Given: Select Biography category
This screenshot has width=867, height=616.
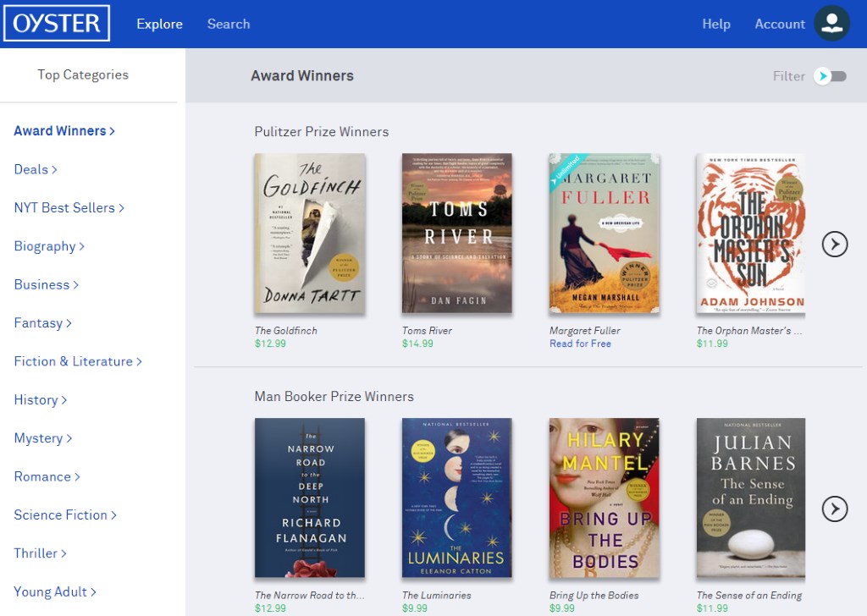Looking at the screenshot, I should (x=49, y=246).
